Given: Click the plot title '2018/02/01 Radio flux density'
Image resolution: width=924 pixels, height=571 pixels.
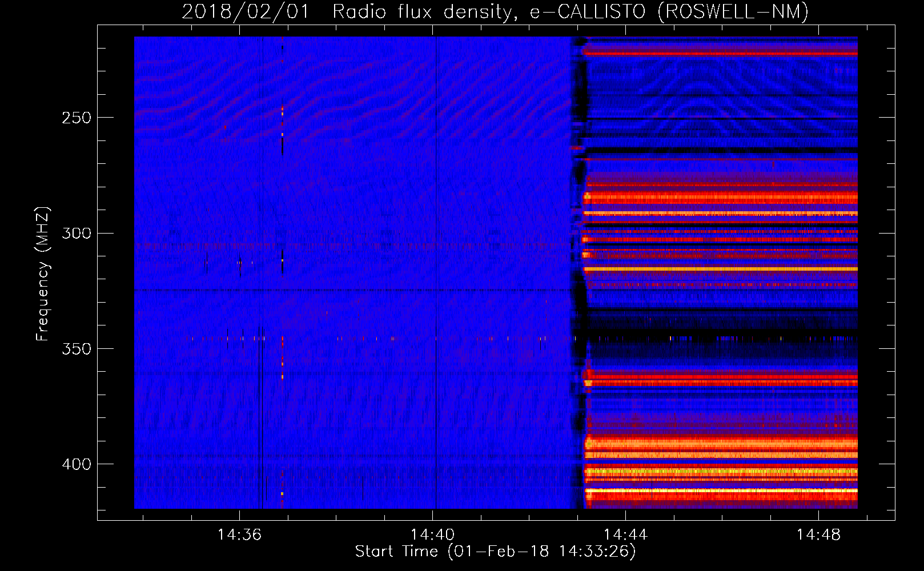Looking at the screenshot, I should coord(495,11).
